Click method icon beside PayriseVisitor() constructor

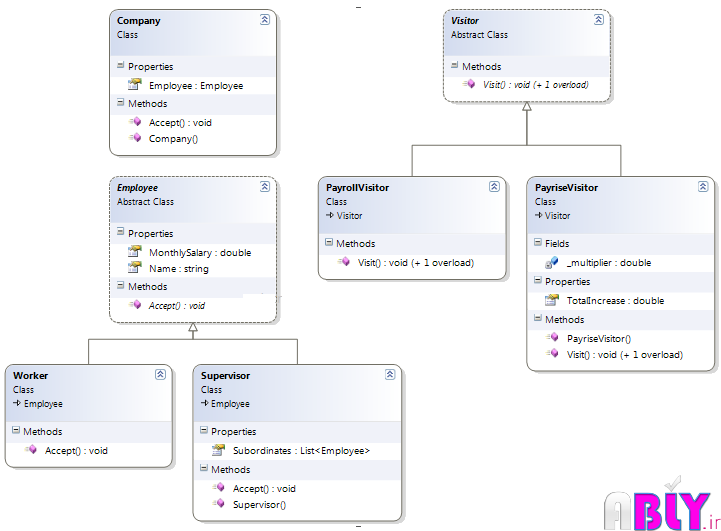click(552, 337)
